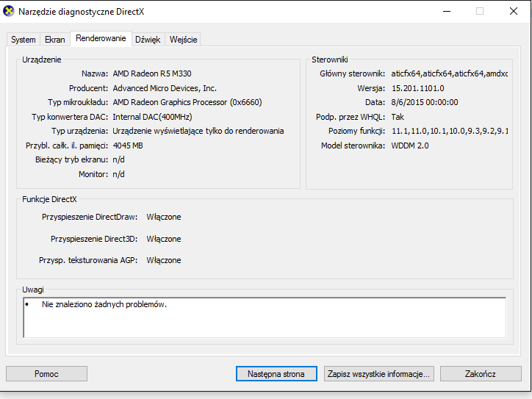Image resolution: width=532 pixels, height=399 pixels.
Task: Click chip type AMD Radeon Graphics Processor (0x6660)
Action: 187,102
